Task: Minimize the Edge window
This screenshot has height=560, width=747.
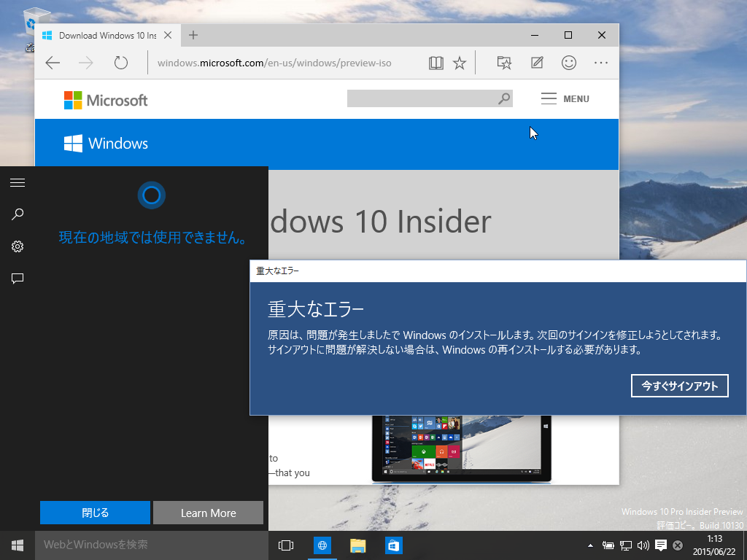Action: click(535, 35)
